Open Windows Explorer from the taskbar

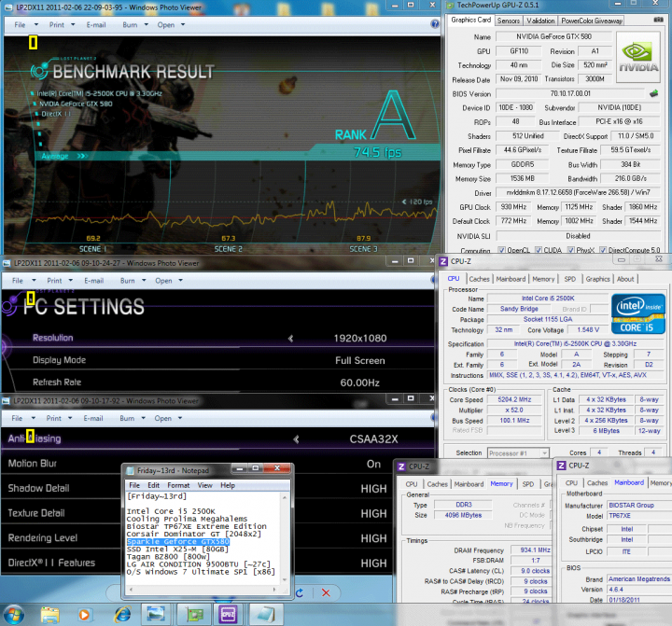50,615
